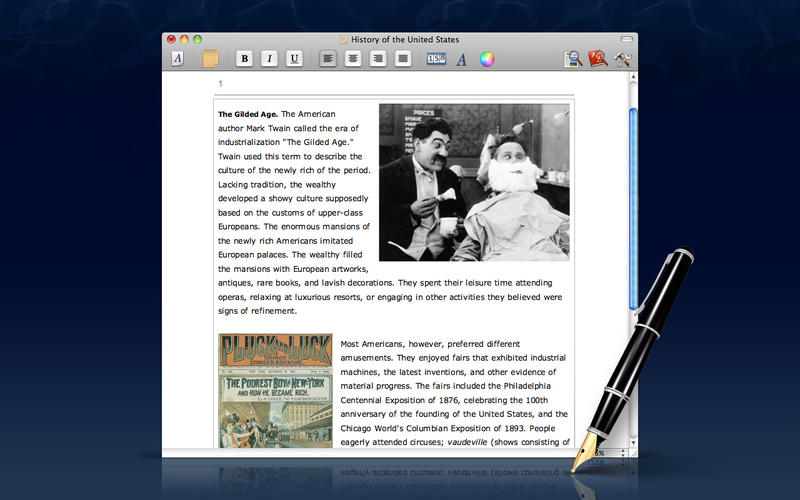Select the barber shop black-and-white photo
The width and height of the screenshot is (800, 500).
(x=474, y=182)
